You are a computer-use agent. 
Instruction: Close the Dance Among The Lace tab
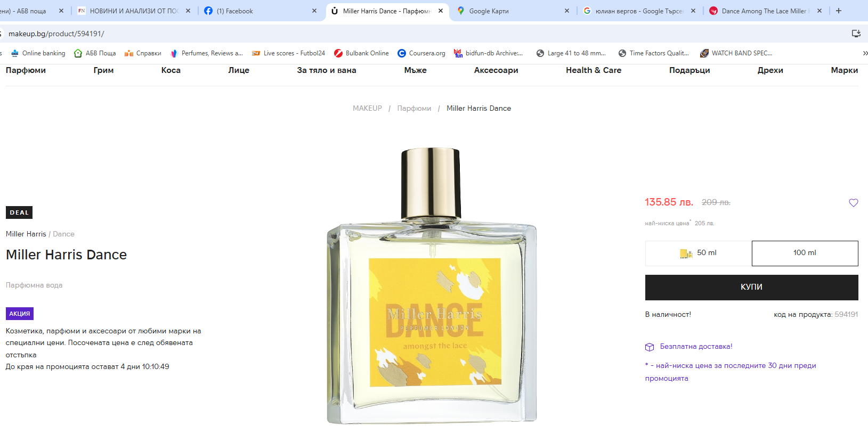coord(819,11)
